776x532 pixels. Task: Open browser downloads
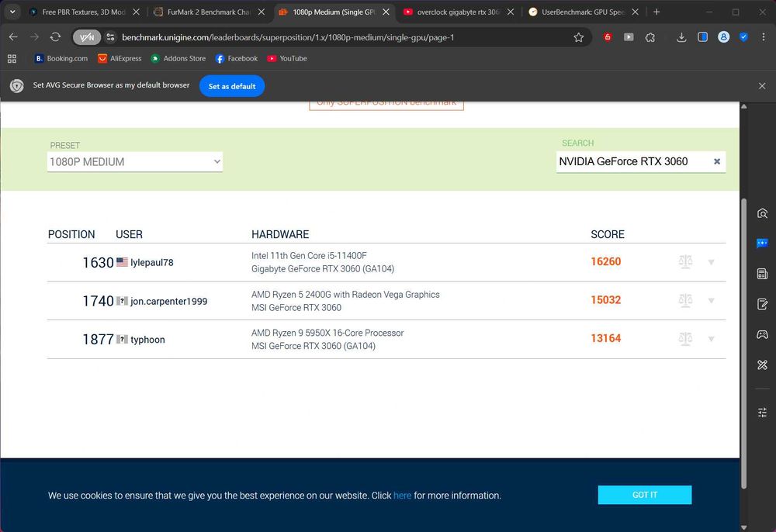click(x=681, y=37)
